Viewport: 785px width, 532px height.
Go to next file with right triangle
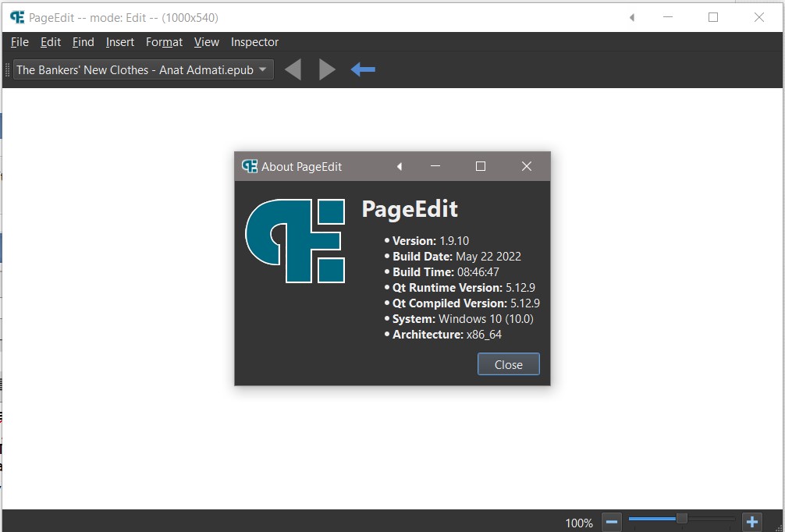click(327, 69)
